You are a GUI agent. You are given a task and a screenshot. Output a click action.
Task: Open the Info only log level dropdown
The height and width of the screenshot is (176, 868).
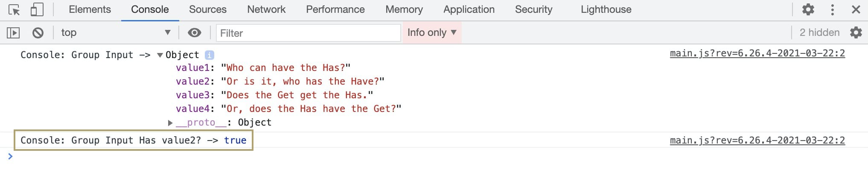432,32
